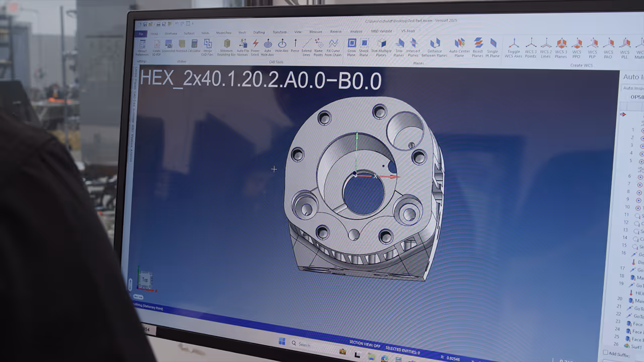Open the Model Prep ribbon tab
The image size is (644, 362).
(223, 33)
